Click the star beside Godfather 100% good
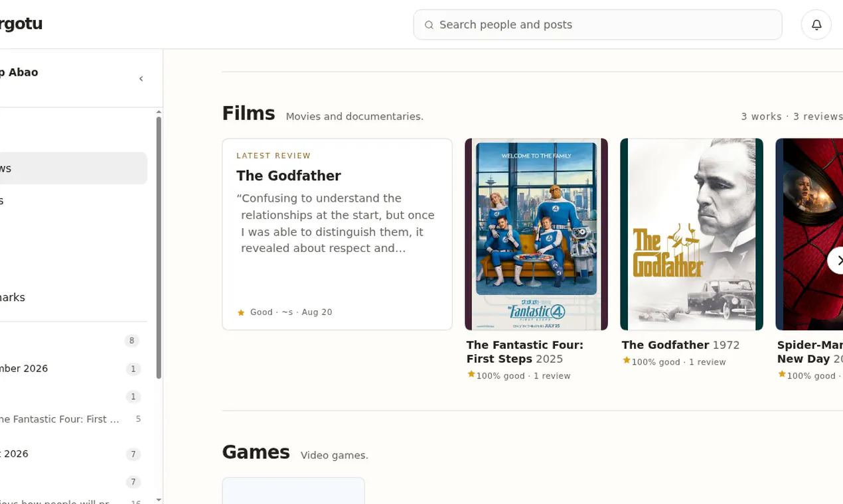The width and height of the screenshot is (843, 504). pos(627,361)
